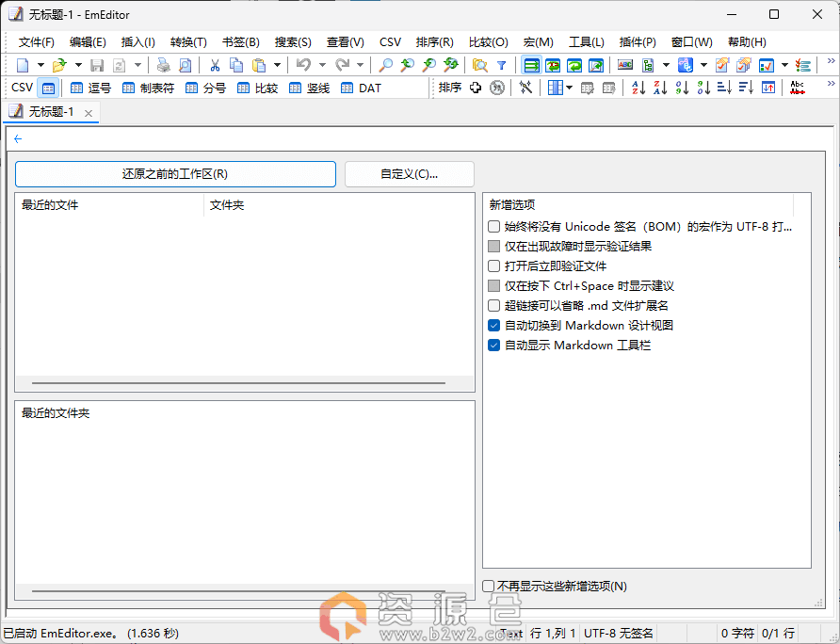The image size is (840, 644).
Task: Enable 打开后立即验证文件 checkbox
Action: click(494, 266)
